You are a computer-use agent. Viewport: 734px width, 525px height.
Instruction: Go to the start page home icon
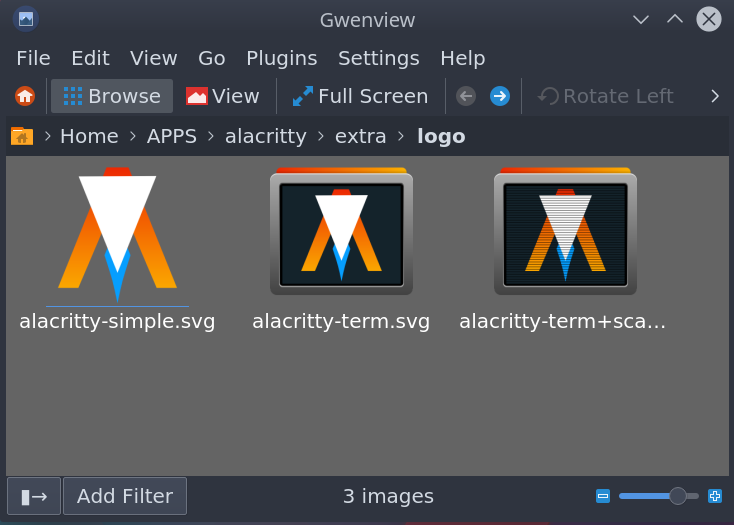[25, 96]
